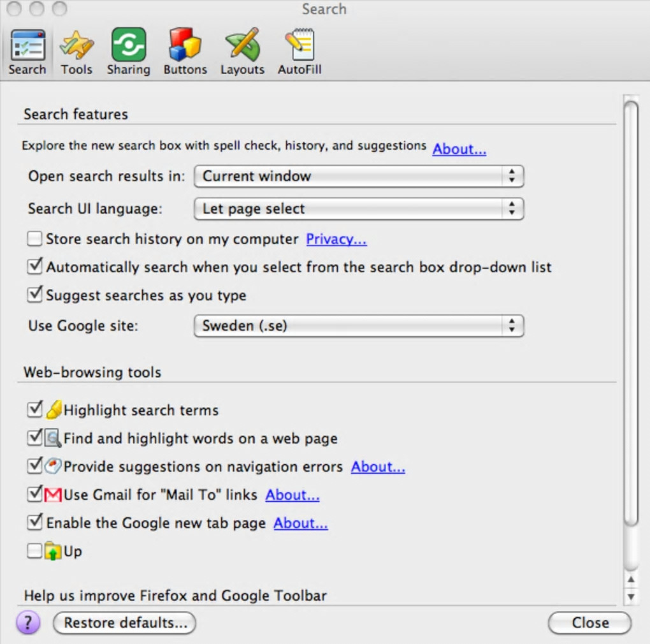The height and width of the screenshot is (644, 650).
Task: Switch to the Tools pane
Action: pyautogui.click(x=76, y=52)
